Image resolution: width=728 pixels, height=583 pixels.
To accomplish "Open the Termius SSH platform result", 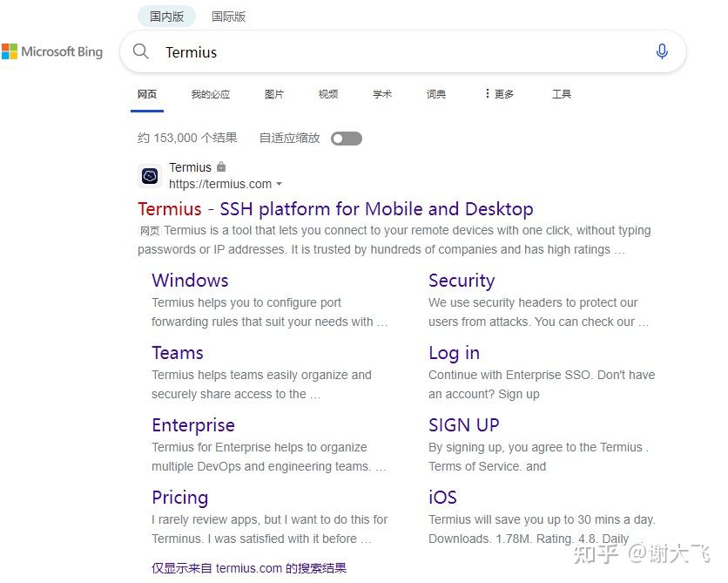I will (335, 209).
